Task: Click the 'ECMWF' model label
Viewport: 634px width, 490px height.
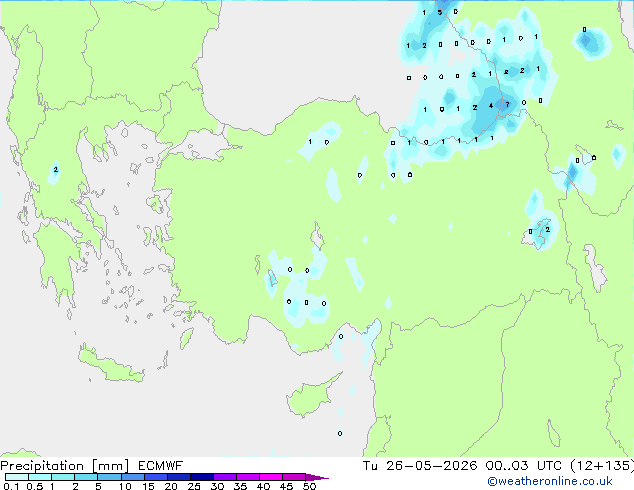Action: [x=161, y=466]
